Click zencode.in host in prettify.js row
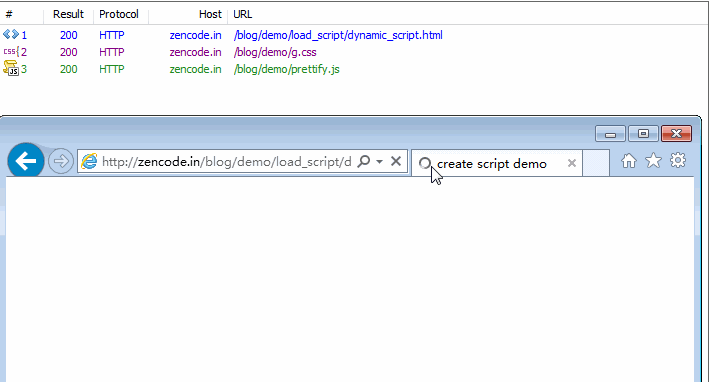 pos(195,69)
